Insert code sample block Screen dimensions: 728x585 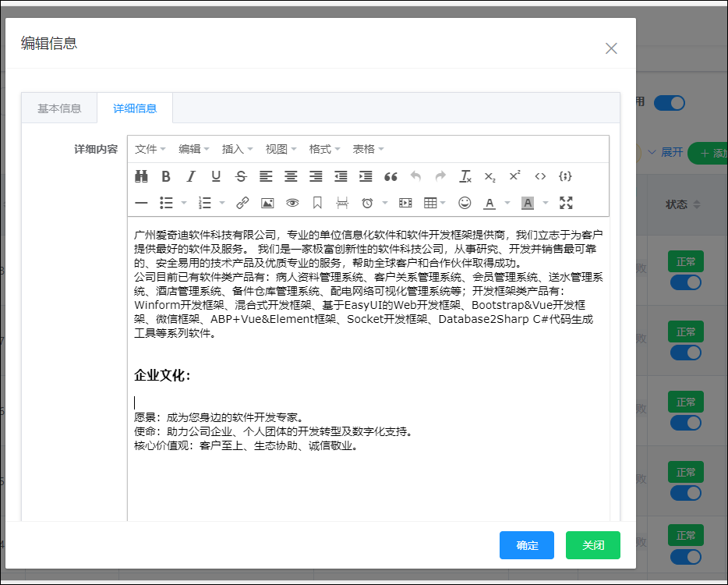coord(565,176)
